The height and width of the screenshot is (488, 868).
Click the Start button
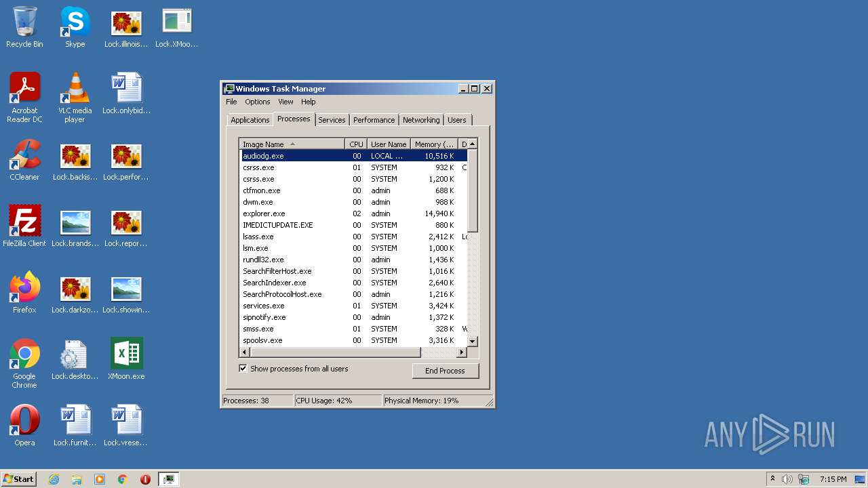[18, 479]
